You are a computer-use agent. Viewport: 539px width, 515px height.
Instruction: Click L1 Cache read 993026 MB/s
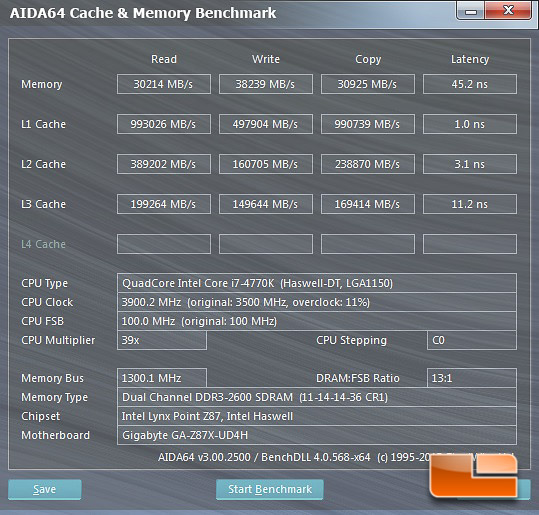(x=164, y=124)
